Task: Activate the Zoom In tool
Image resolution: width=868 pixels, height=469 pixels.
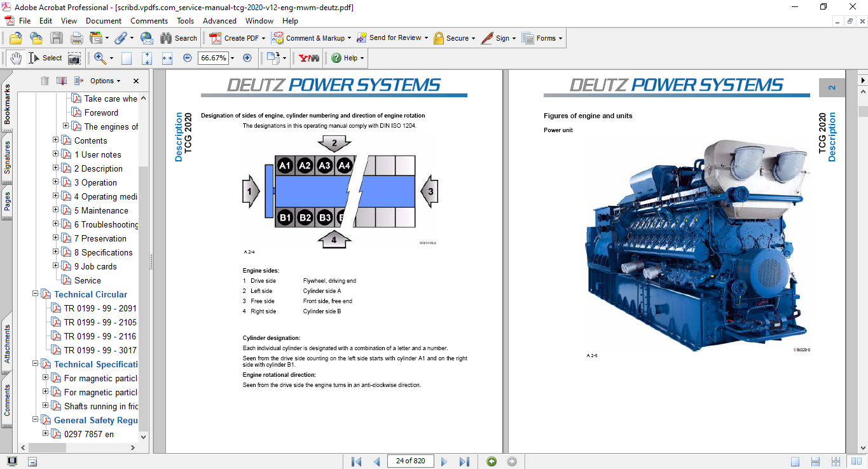Action: click(100, 58)
